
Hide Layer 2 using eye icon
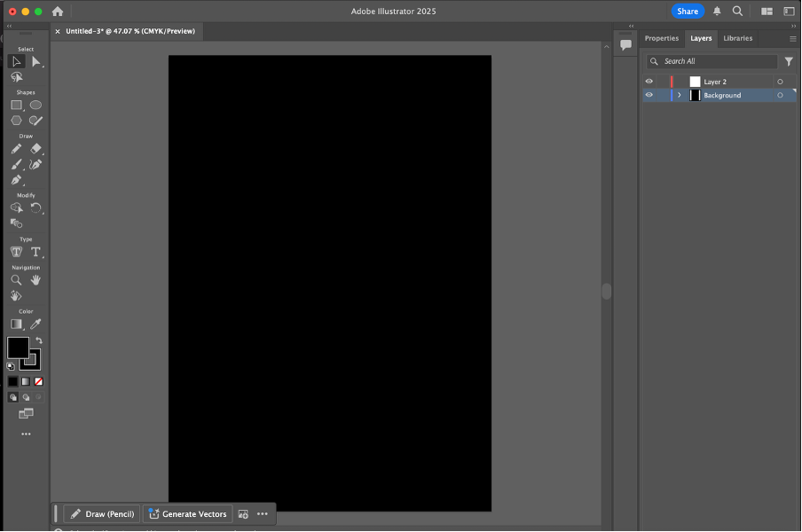coord(649,82)
